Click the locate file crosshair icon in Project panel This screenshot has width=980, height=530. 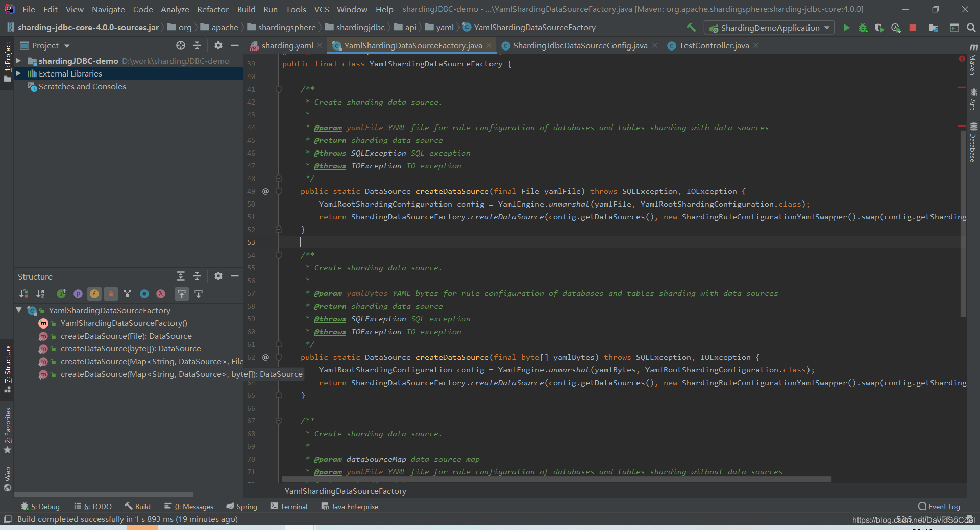tap(181, 45)
